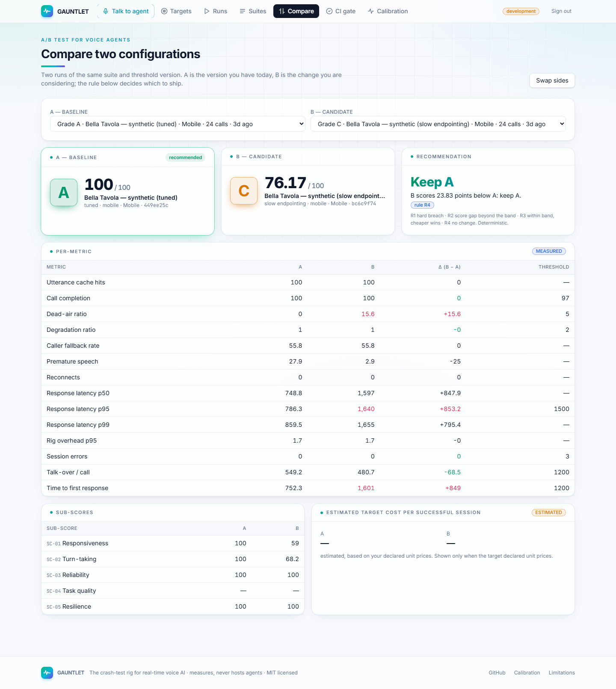
Task: Click the Keep A recommendation heading
Action: [432, 182]
